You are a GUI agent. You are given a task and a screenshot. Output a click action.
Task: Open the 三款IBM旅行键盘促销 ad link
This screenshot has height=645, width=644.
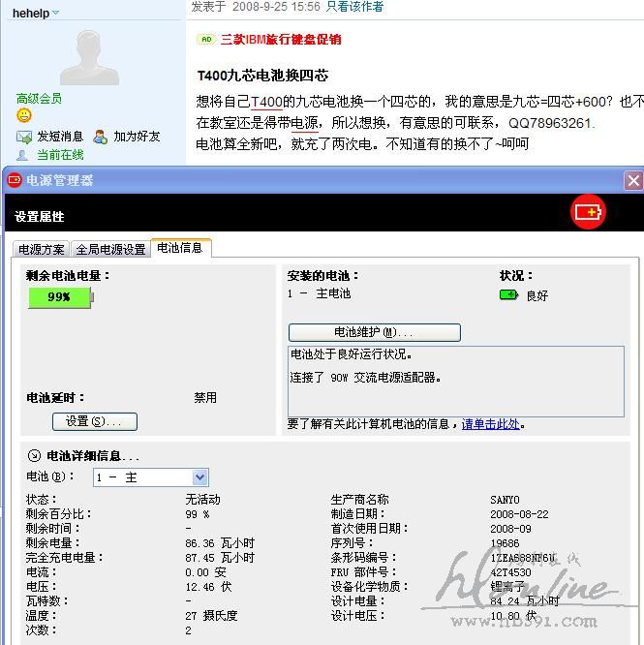(x=281, y=40)
